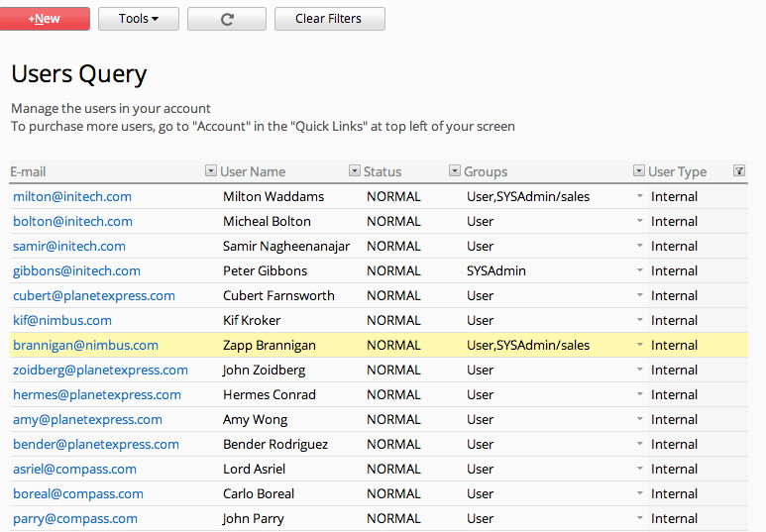Open the E-mail column filter icon
Image resolution: width=766 pixels, height=532 pixels.
coord(210,170)
